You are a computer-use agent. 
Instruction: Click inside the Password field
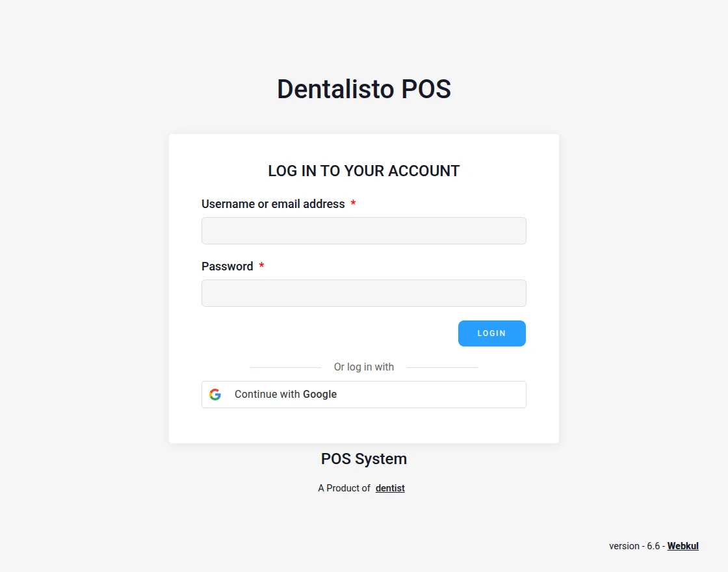[364, 293]
